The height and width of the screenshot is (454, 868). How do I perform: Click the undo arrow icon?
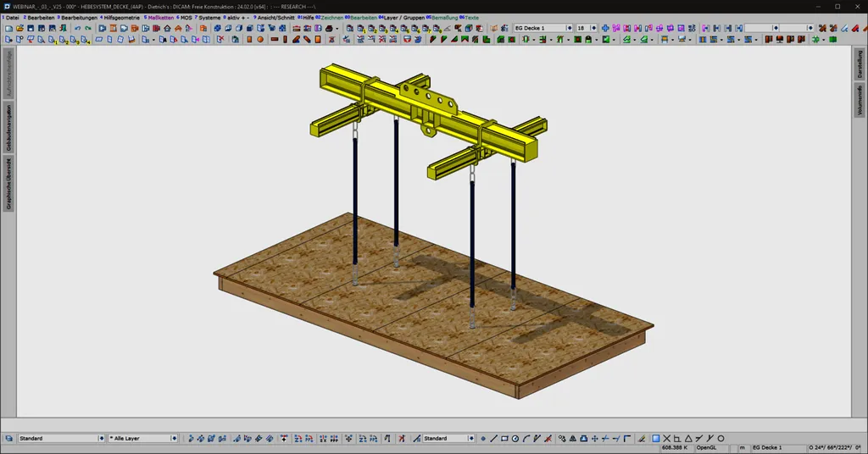pyautogui.click(x=77, y=28)
